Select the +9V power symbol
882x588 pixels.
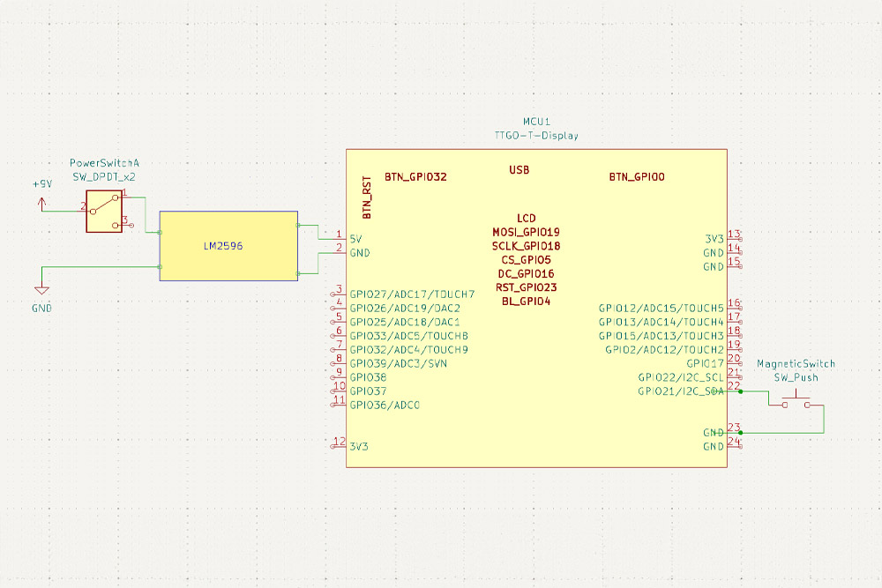click(x=41, y=201)
